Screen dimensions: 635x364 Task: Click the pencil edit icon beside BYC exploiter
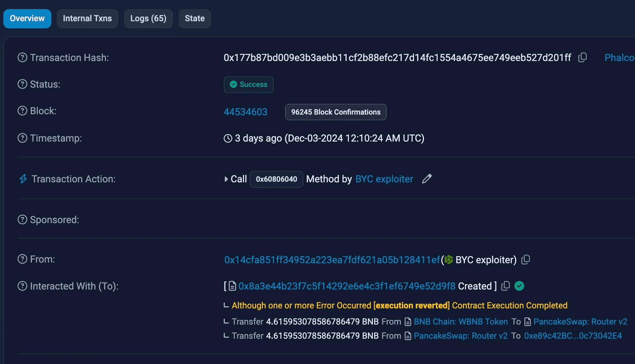click(x=427, y=179)
